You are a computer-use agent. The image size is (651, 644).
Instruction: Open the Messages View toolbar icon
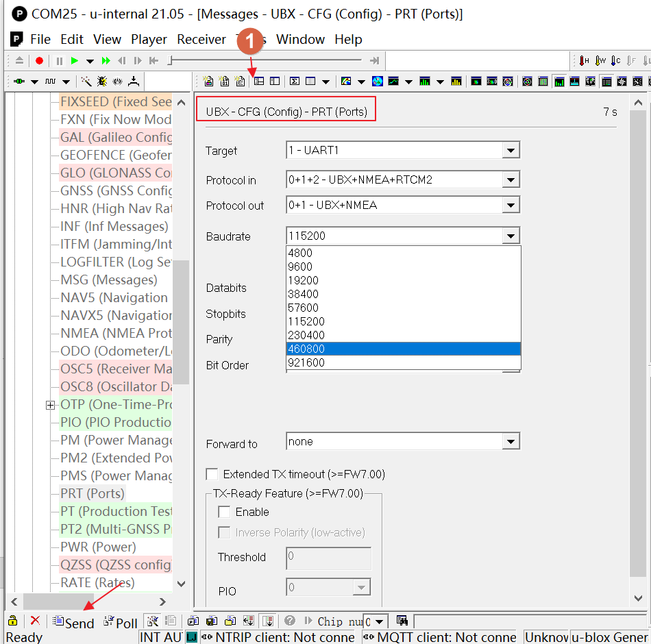tap(259, 82)
